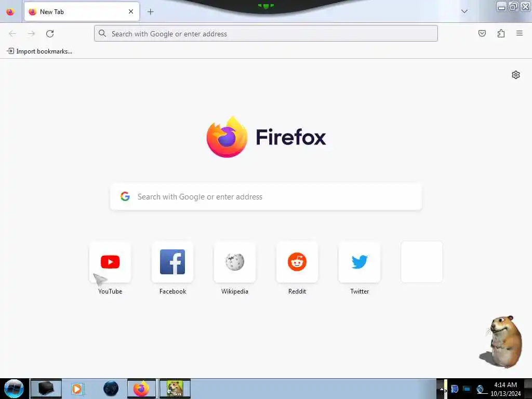Image resolution: width=532 pixels, height=399 pixels.
Task: Focus the top address bar field
Action: [265, 34]
